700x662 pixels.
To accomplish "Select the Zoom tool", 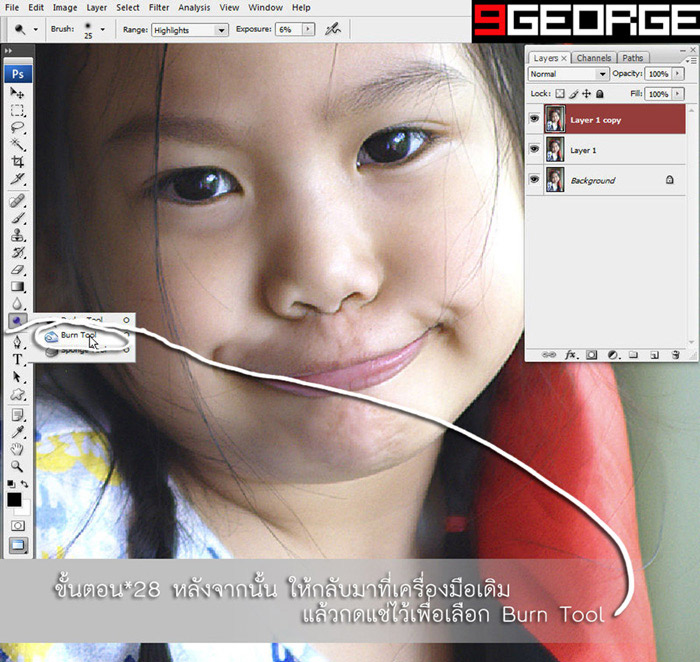I will tap(17, 466).
